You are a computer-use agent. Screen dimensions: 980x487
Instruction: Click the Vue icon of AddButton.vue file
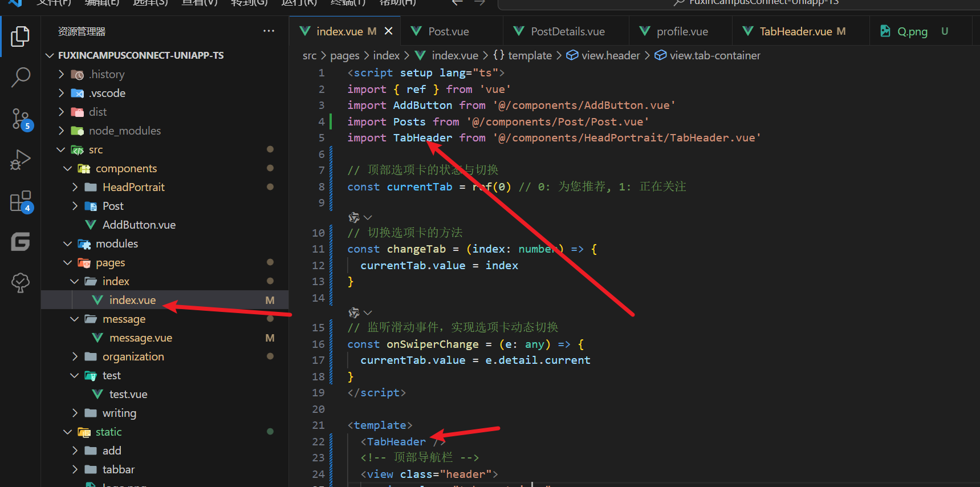91,225
